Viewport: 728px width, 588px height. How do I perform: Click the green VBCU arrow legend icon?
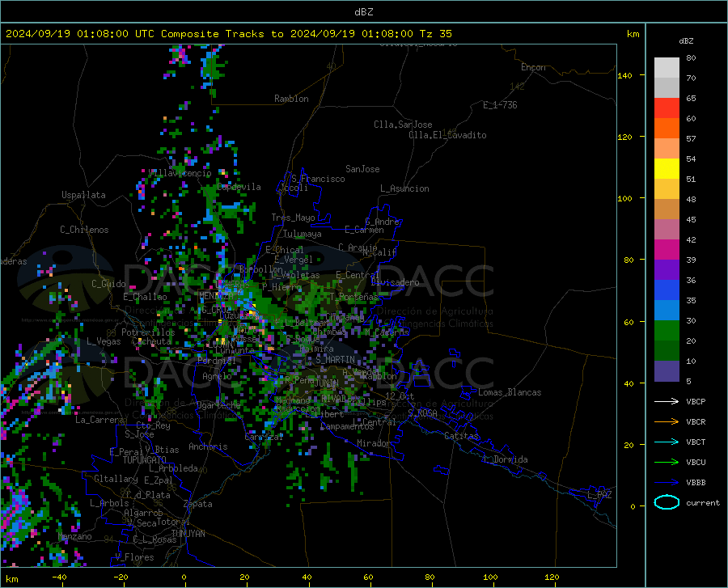pyautogui.click(x=667, y=463)
